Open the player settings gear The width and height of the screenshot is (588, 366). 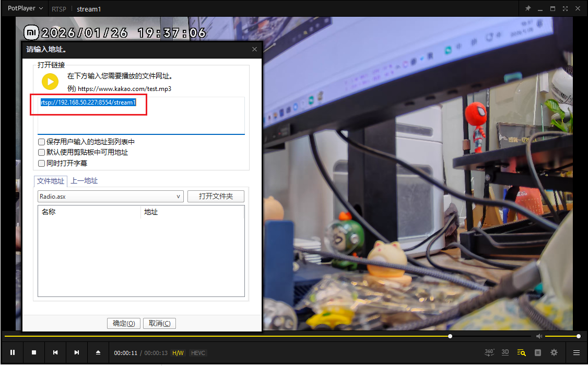click(x=554, y=352)
